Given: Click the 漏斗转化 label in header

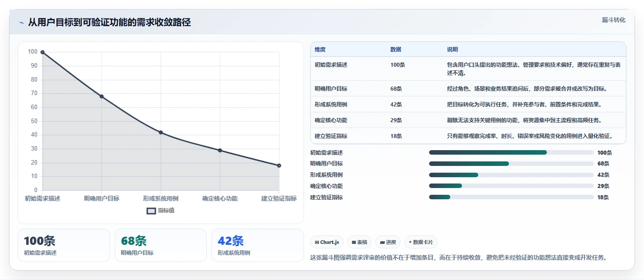Looking at the screenshot, I should coord(614,20).
